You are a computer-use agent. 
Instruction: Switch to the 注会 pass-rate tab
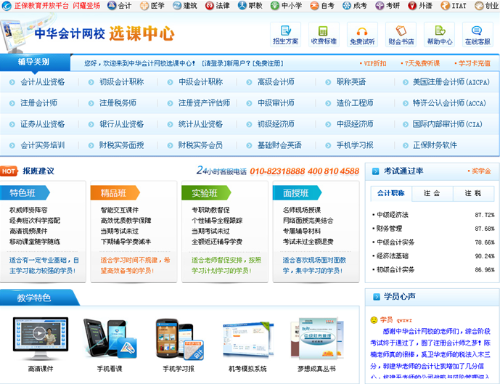pyautogui.click(x=432, y=193)
